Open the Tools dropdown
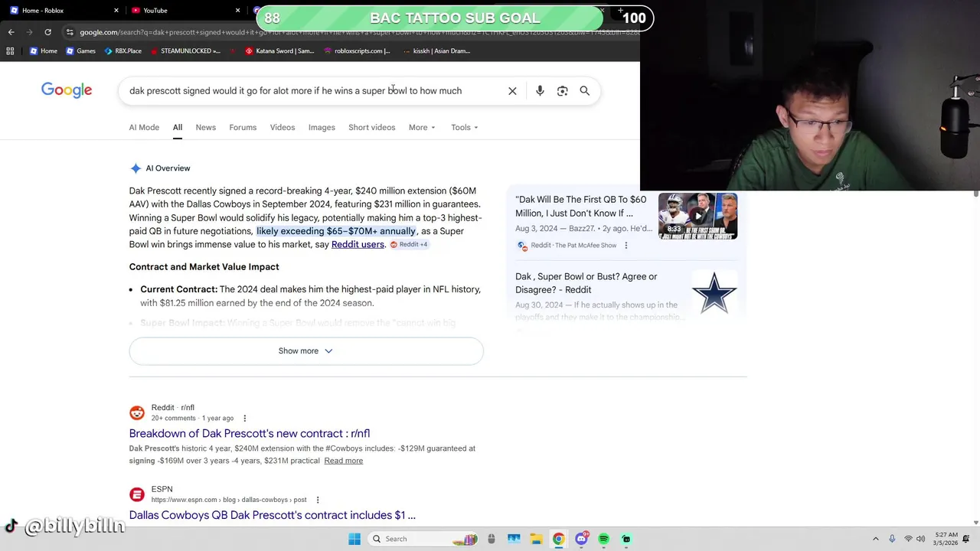This screenshot has width=980, height=551. [464, 127]
